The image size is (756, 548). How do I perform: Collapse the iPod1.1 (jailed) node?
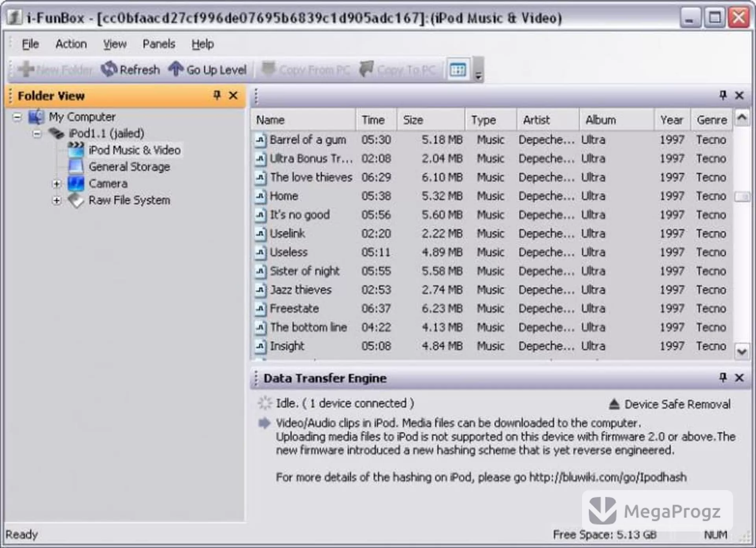click(x=37, y=134)
